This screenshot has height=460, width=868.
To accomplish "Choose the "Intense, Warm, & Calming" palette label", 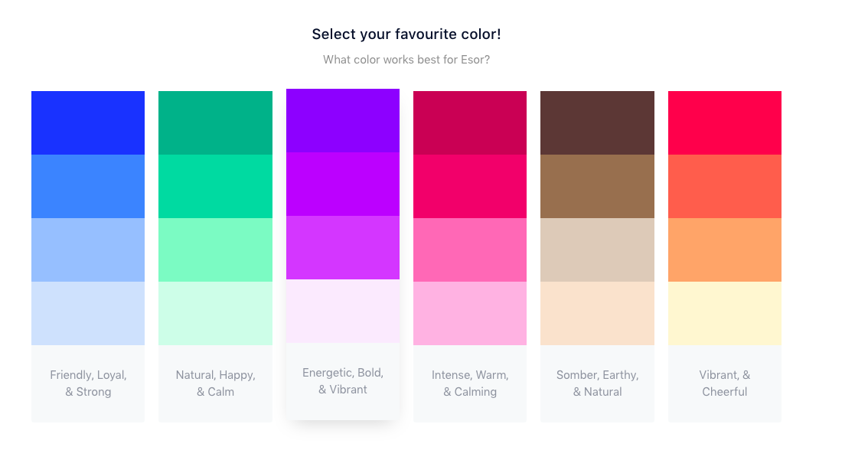I will point(470,383).
